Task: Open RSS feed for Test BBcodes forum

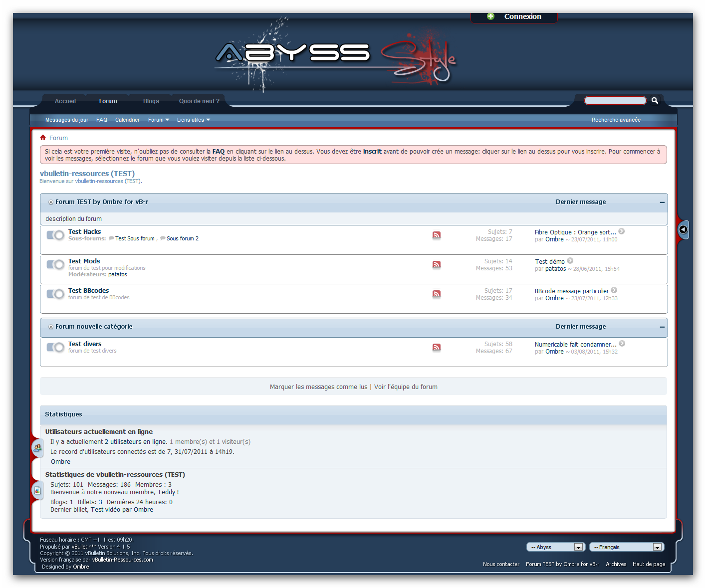Action: click(437, 294)
